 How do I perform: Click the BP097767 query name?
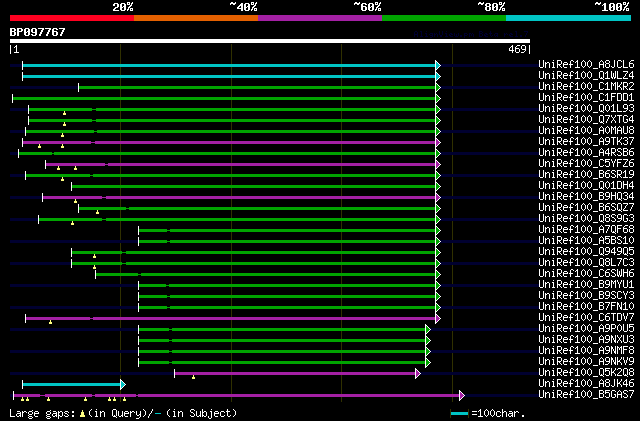(37, 32)
